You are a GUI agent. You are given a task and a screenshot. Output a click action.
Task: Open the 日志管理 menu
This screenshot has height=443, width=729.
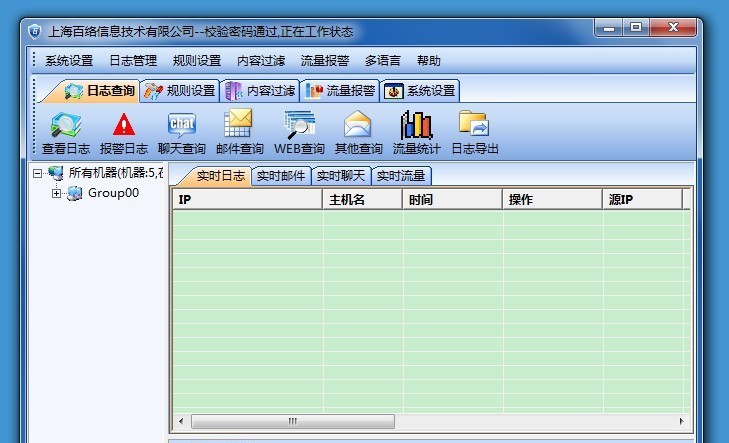click(x=133, y=61)
